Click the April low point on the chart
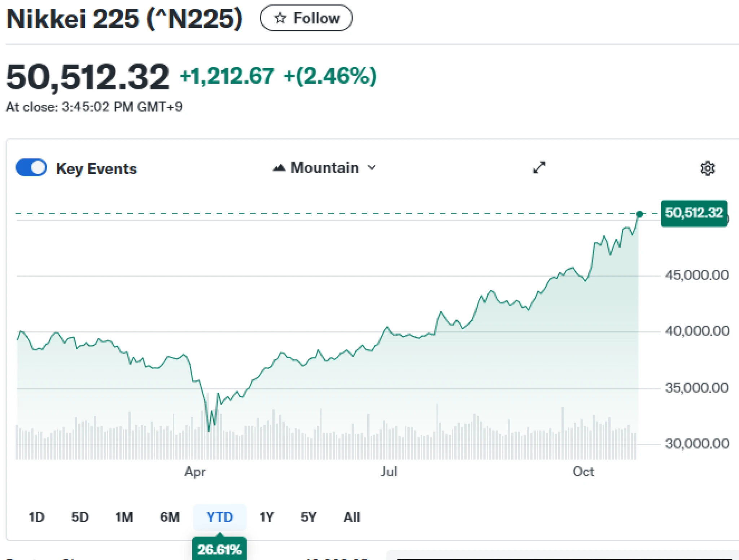This screenshot has width=739, height=560. coord(209,430)
